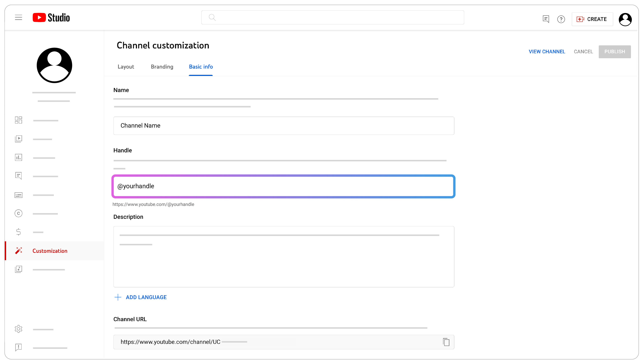Viewport: 644px width, 362px height.
Task: Click the Content/Videos icon in sidebar
Action: coord(19,138)
